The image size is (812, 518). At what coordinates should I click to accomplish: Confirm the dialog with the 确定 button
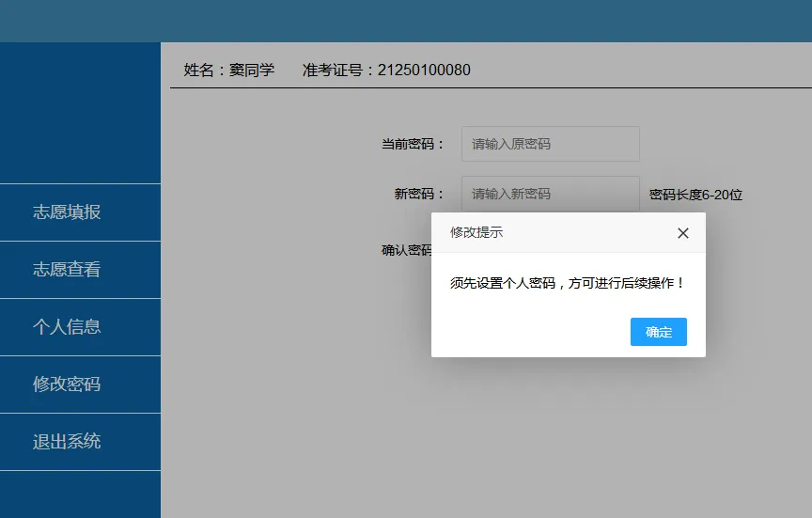click(x=658, y=332)
